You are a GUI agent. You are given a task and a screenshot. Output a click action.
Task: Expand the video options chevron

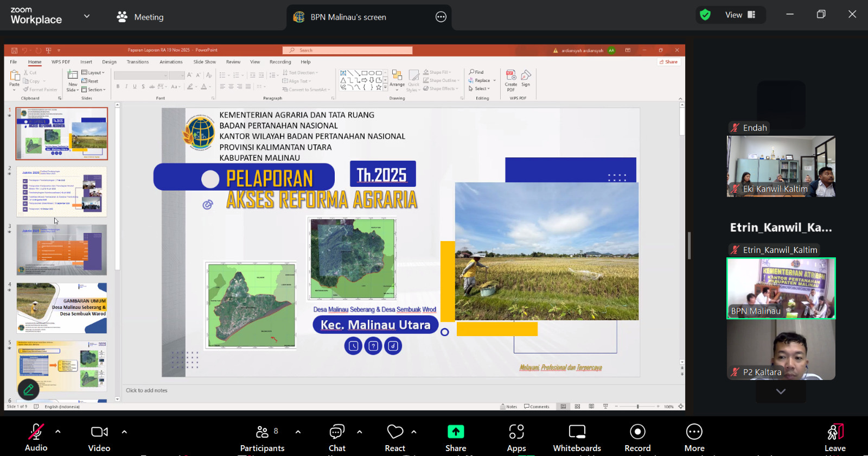[124, 432]
